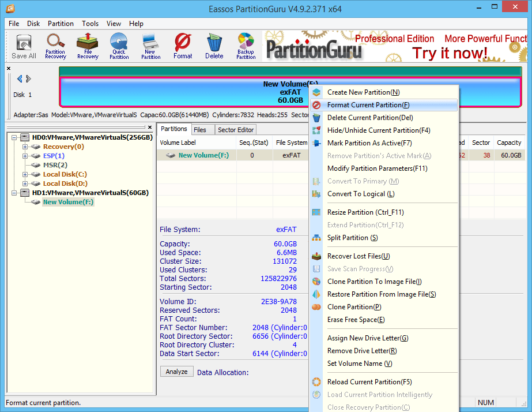Click the Seq.(Stat) column header
Screen dimensions: 532x412
pyautogui.click(x=254, y=143)
